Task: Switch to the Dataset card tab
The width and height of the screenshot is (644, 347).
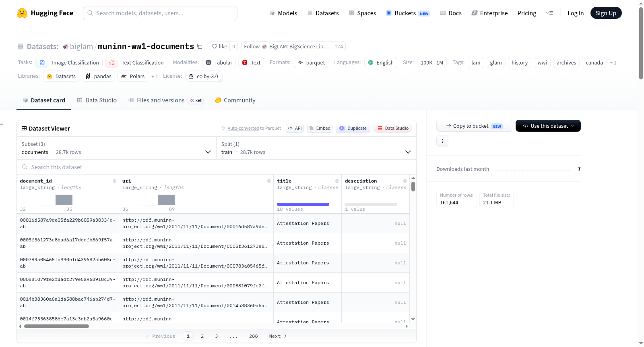Action: (x=44, y=100)
